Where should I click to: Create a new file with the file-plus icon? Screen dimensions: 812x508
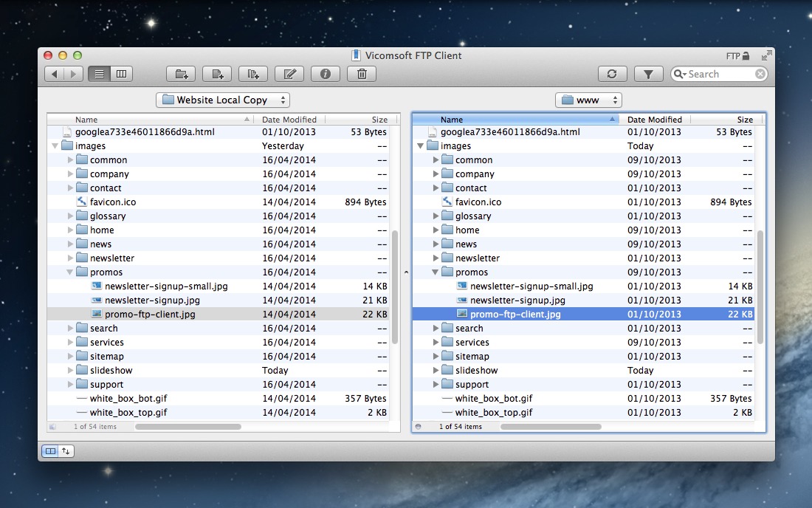(x=216, y=74)
